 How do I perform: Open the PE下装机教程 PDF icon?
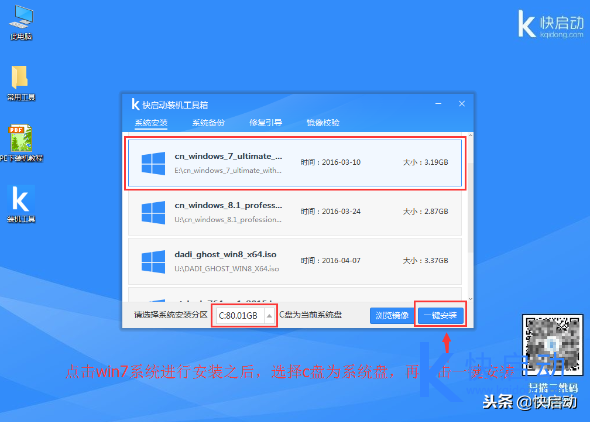21,143
